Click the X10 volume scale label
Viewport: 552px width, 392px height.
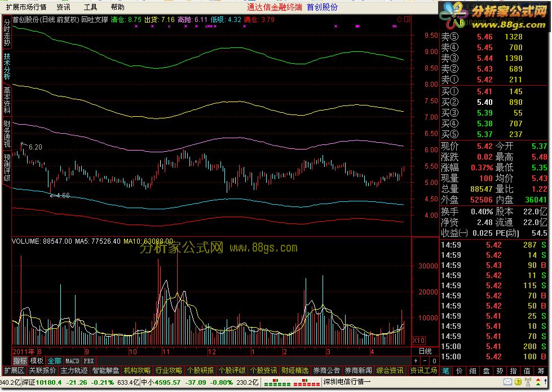(x=418, y=341)
